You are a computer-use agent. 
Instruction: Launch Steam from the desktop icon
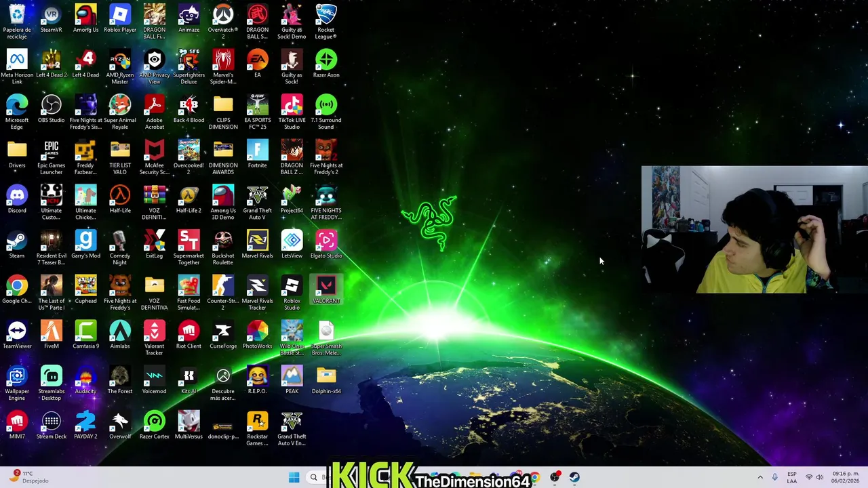click(17, 245)
